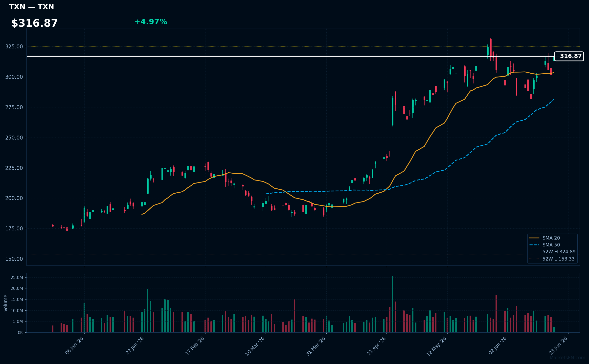Click the 10 Mar '26 date label
Screen dimensions: 589x364
tap(255, 346)
